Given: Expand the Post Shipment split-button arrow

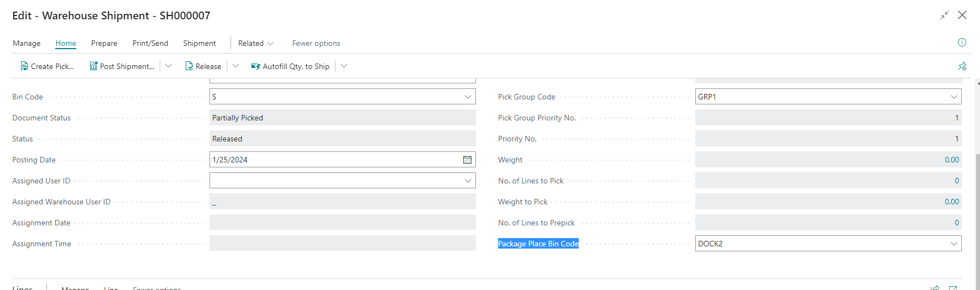Looking at the screenshot, I should click(169, 66).
